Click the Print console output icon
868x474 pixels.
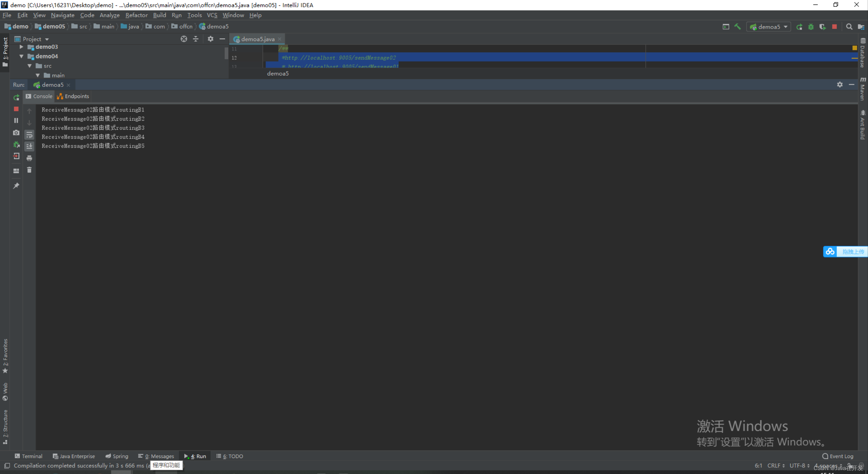(29, 158)
